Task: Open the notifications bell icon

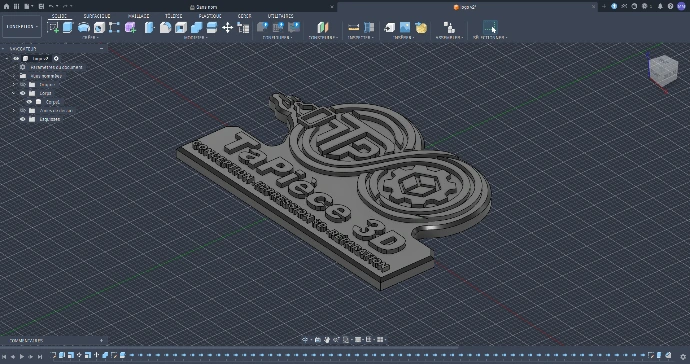Action: point(660,7)
